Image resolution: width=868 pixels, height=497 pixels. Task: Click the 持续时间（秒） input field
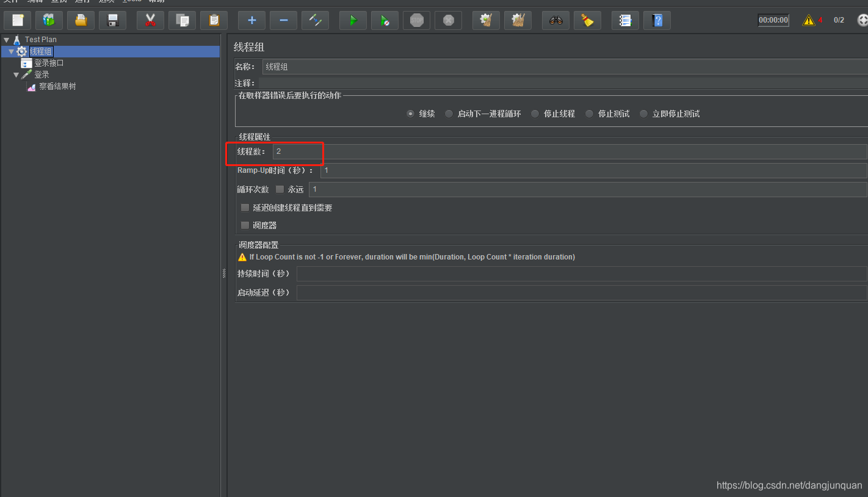582,274
